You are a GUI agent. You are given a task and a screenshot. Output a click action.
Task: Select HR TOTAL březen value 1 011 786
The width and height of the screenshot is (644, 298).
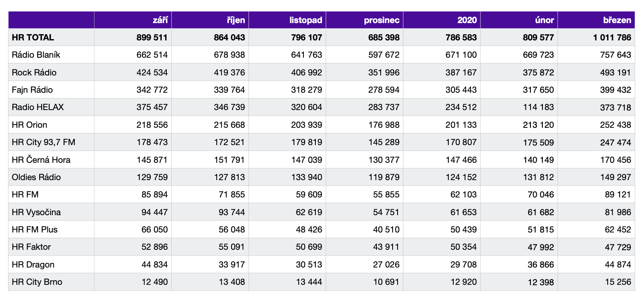tap(612, 38)
